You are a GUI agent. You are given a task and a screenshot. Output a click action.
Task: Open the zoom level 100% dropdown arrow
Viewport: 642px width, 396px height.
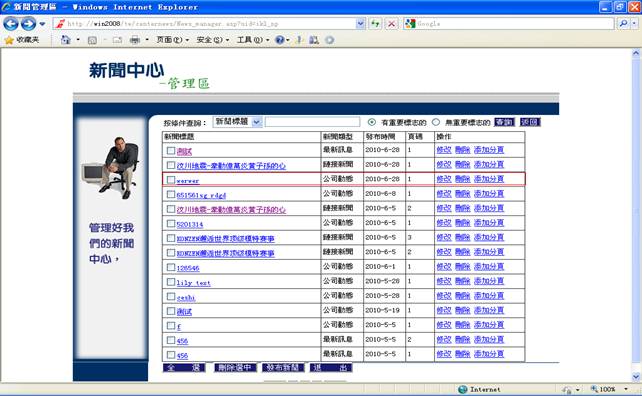626,389
